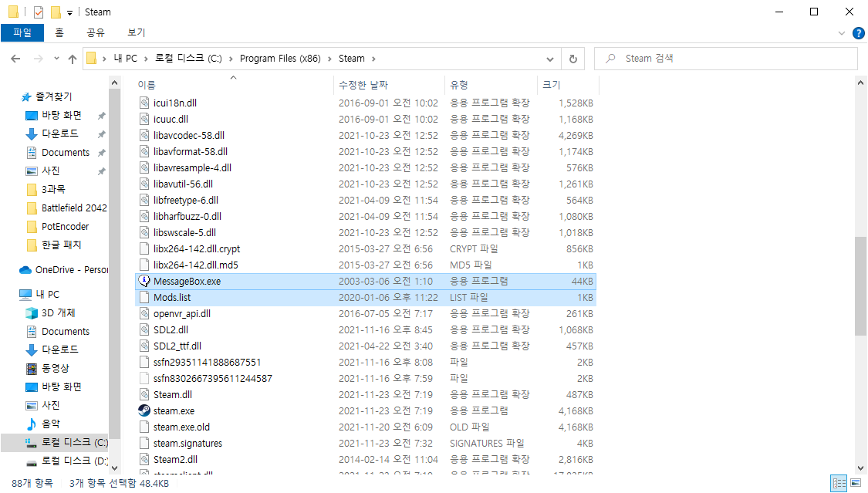Click the 로컬 디스크 (C:) drive icon in sidebar

click(x=32, y=443)
